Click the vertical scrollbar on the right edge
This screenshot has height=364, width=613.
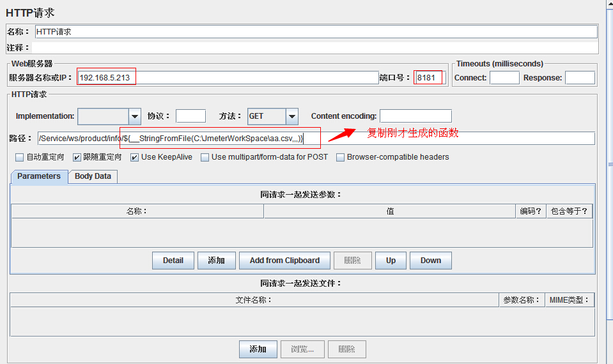coord(610,164)
